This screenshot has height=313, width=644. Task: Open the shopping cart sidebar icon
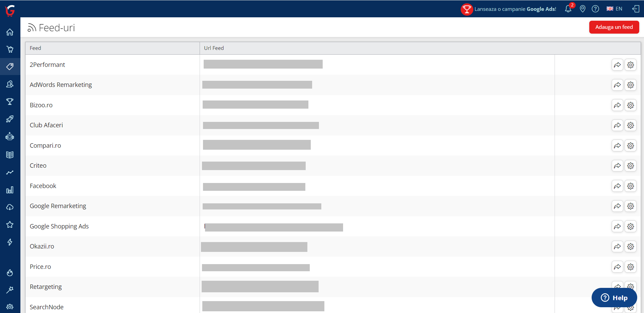tap(10, 50)
